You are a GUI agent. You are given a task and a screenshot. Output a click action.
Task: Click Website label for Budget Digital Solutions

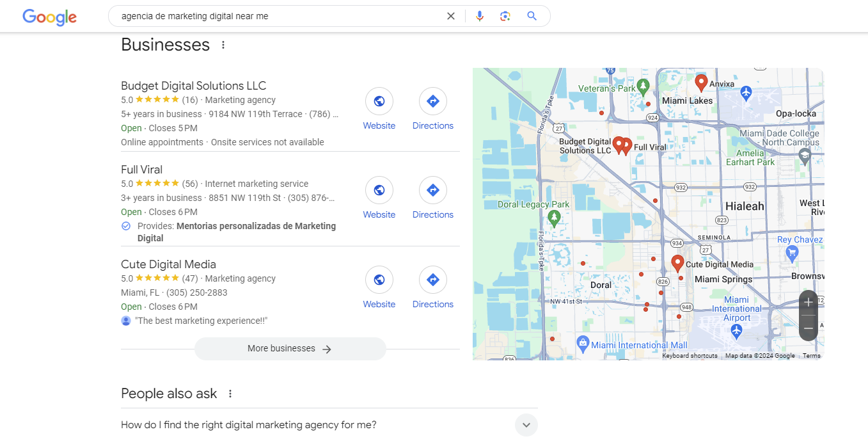(379, 125)
